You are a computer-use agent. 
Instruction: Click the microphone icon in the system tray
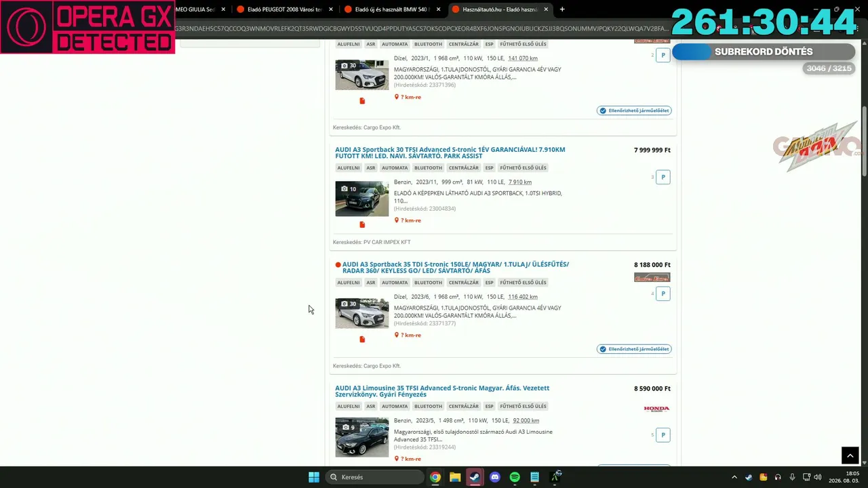(x=792, y=477)
